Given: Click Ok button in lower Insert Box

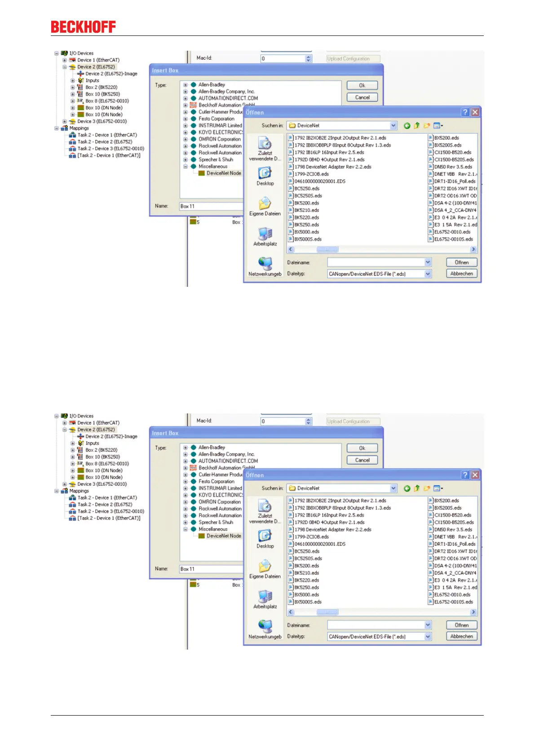Looking at the screenshot, I should (362, 448).
